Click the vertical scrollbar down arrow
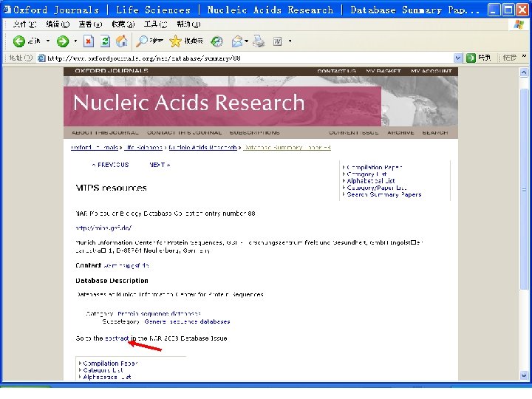The width and height of the screenshot is (532, 399). click(524, 375)
